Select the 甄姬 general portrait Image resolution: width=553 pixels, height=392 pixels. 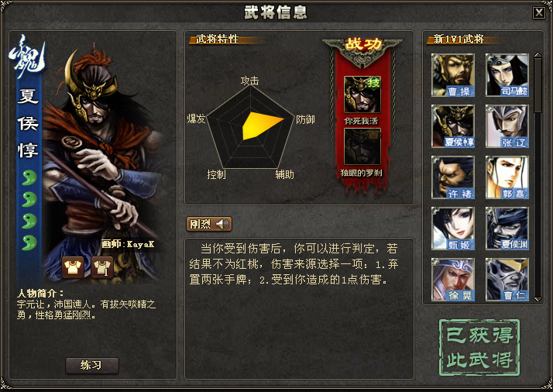point(453,229)
